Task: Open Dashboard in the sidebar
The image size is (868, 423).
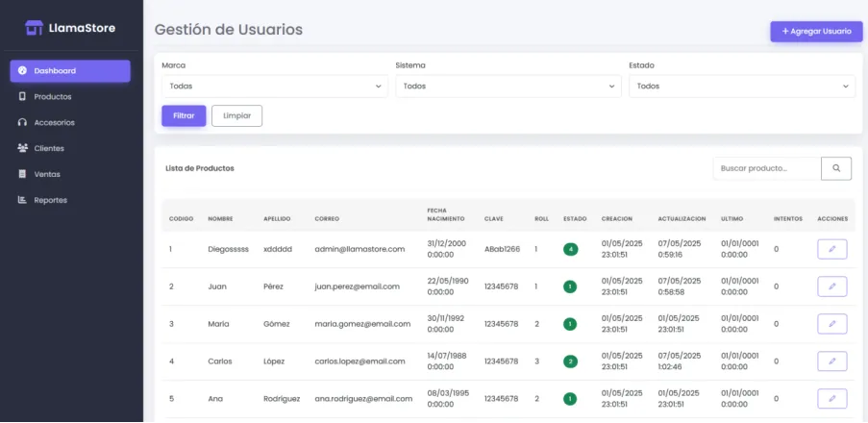Action: 70,71
